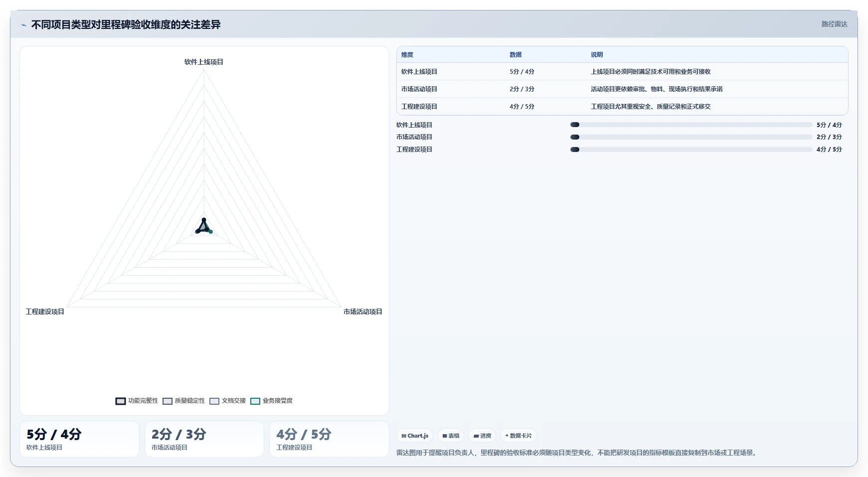This screenshot has height=477, width=868.
Task: Click the 说明 column header
Action: [597, 55]
